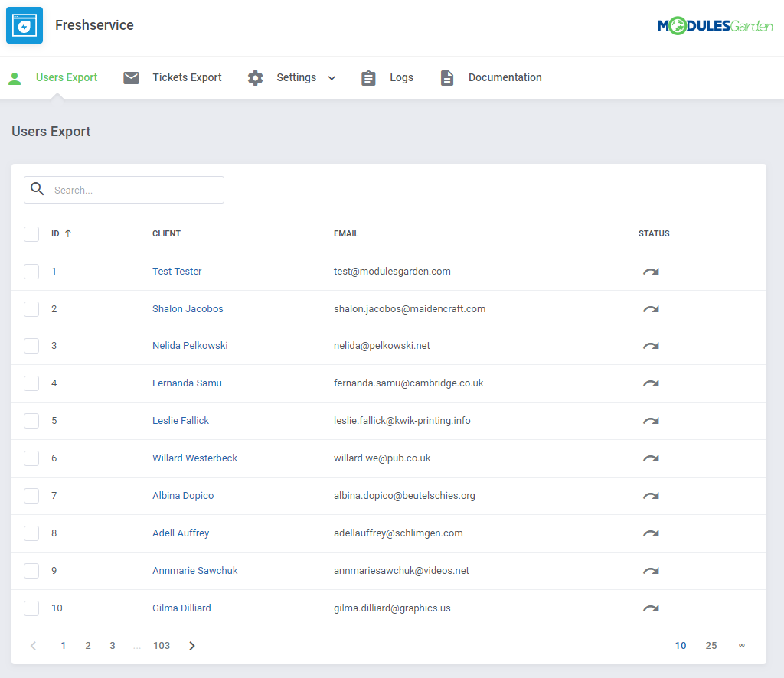Viewport: 784px width, 678px height.
Task: Go to next page with right chevron
Action: point(192,646)
